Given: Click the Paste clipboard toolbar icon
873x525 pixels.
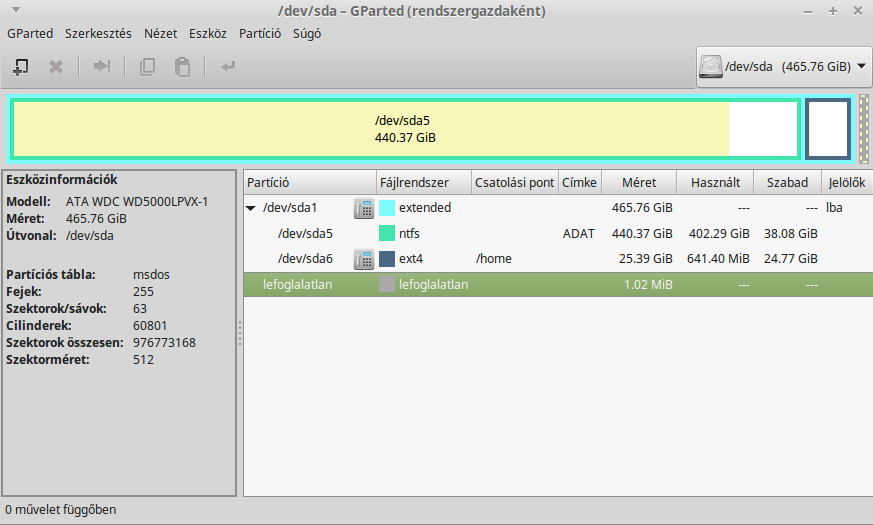Looking at the screenshot, I should point(182,67).
